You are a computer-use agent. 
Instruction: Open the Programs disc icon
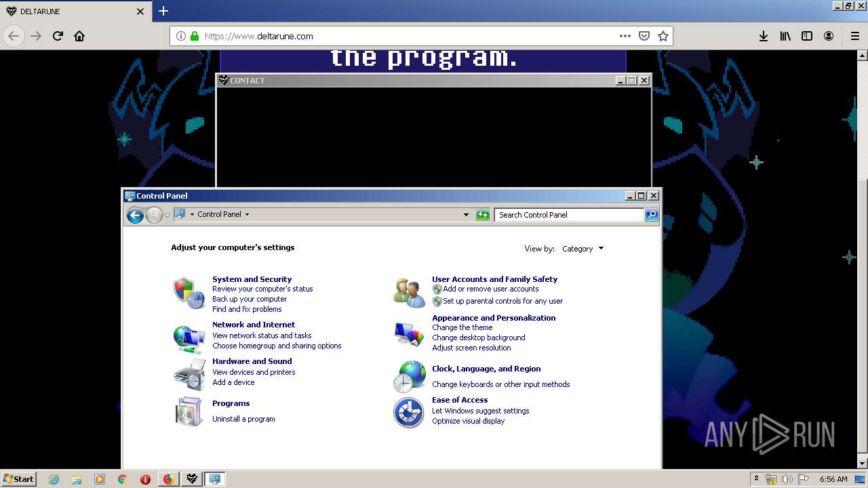tap(189, 411)
